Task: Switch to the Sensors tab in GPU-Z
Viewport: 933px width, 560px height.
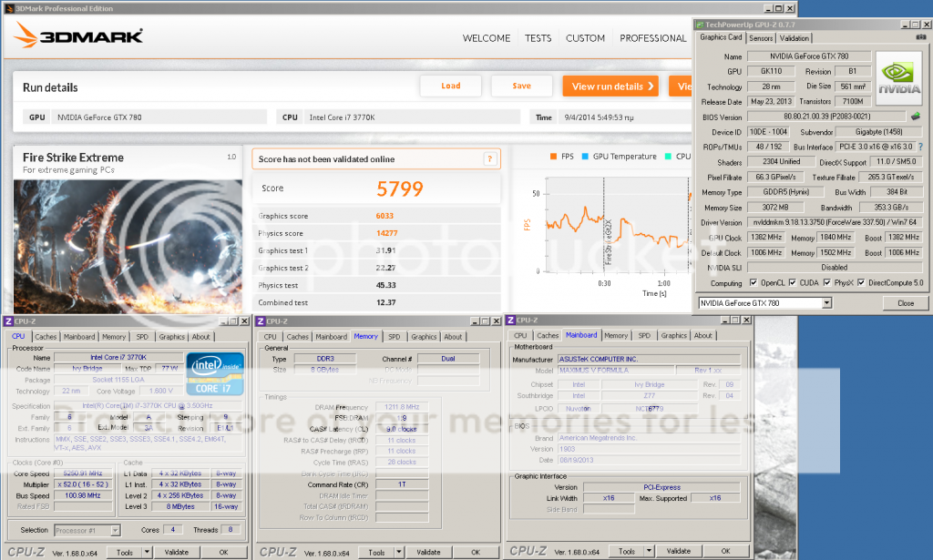Action: point(760,38)
